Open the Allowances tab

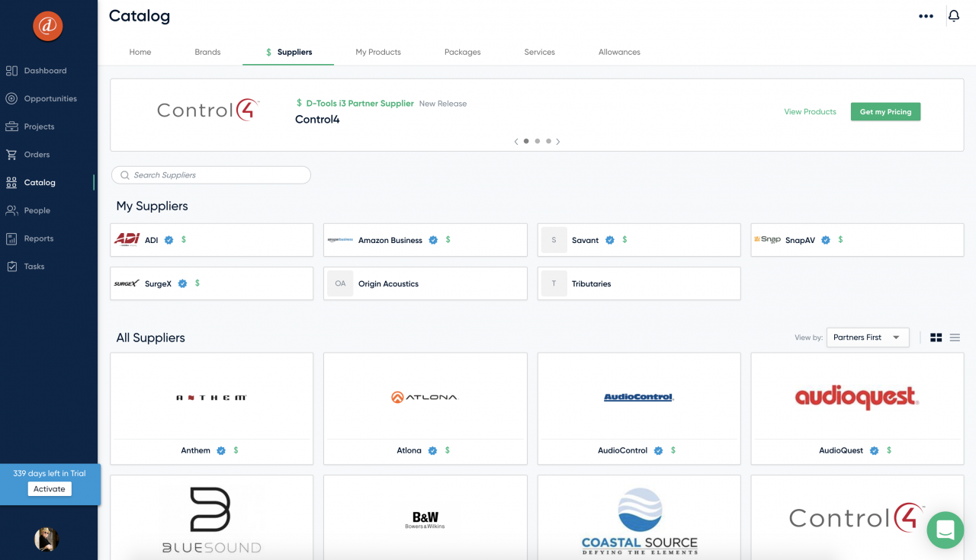point(619,52)
